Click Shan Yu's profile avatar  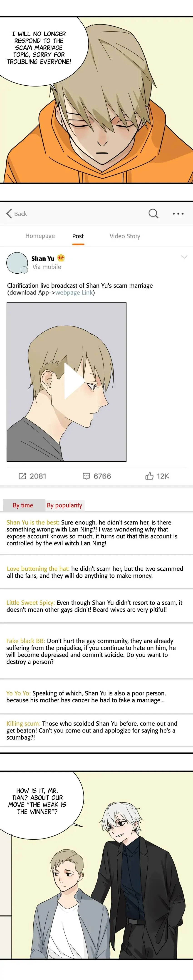pos(17,262)
